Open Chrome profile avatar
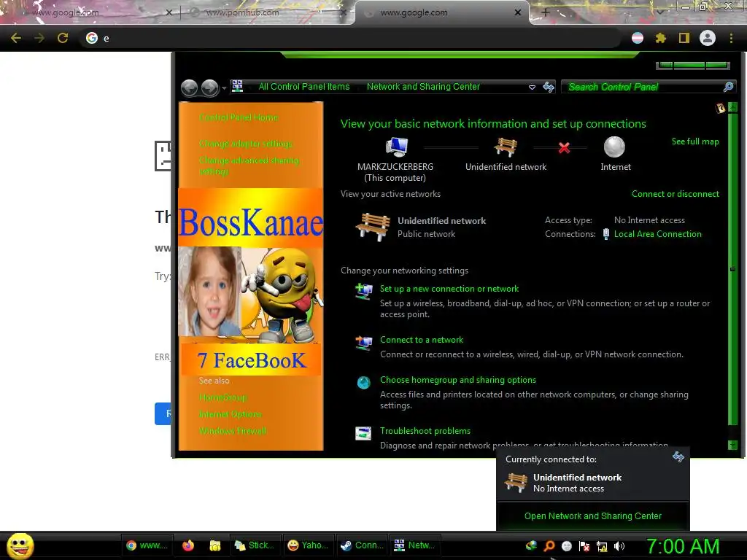 click(x=708, y=38)
